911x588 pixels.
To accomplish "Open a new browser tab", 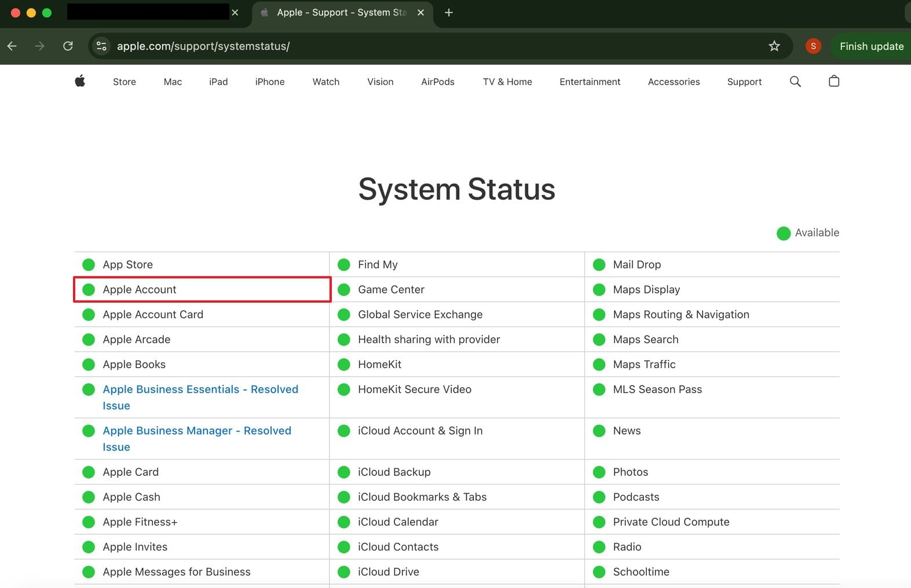I will pos(449,13).
